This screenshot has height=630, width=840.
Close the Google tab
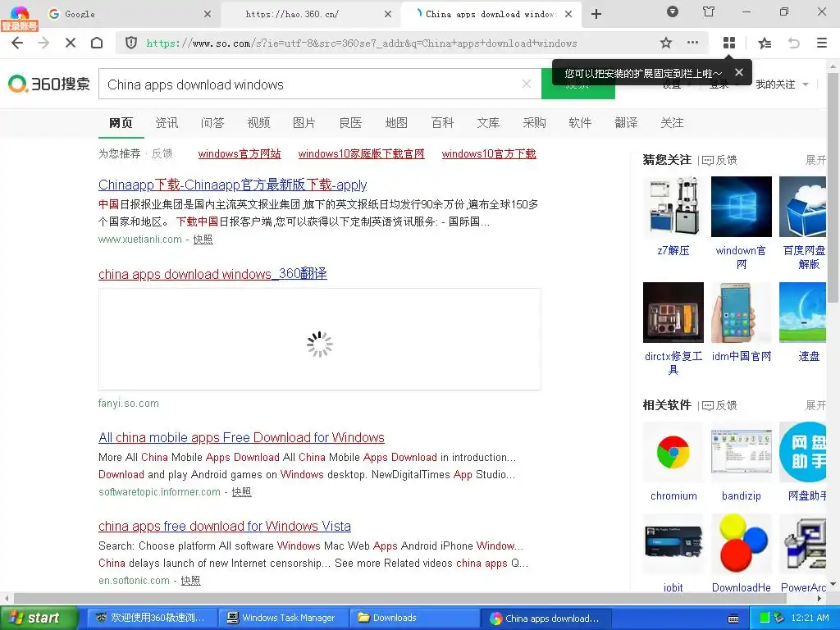click(208, 15)
